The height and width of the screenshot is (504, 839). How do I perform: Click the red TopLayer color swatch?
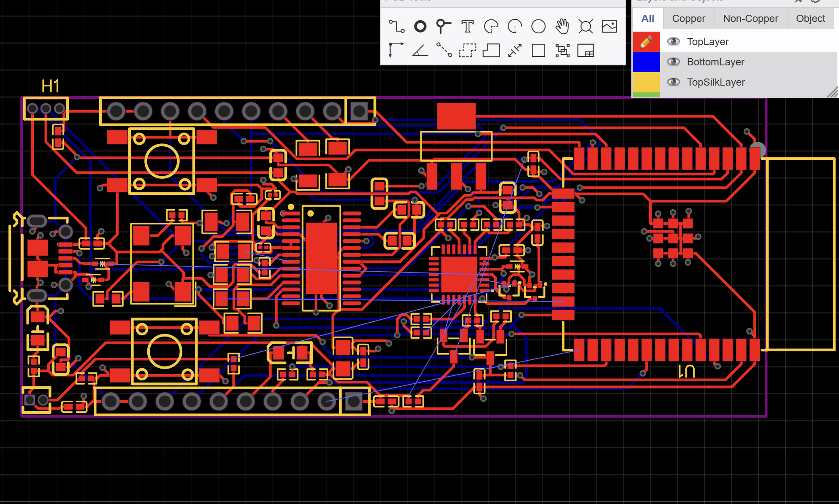646,41
